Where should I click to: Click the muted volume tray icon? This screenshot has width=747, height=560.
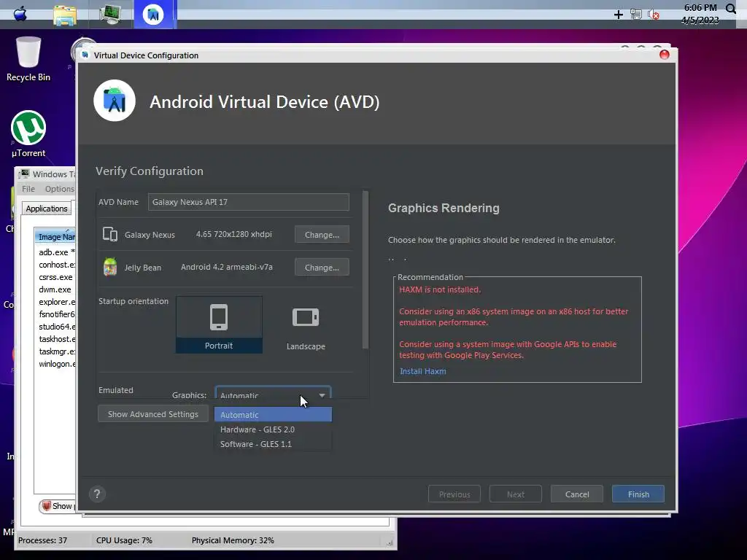coord(654,15)
